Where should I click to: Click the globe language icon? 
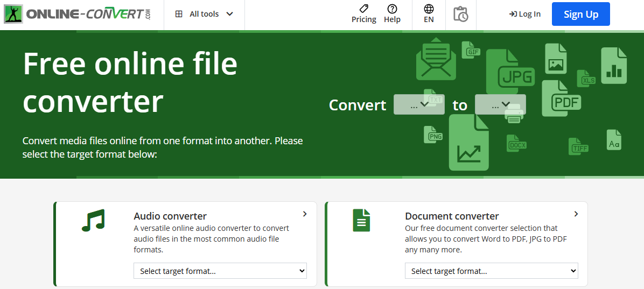click(429, 9)
